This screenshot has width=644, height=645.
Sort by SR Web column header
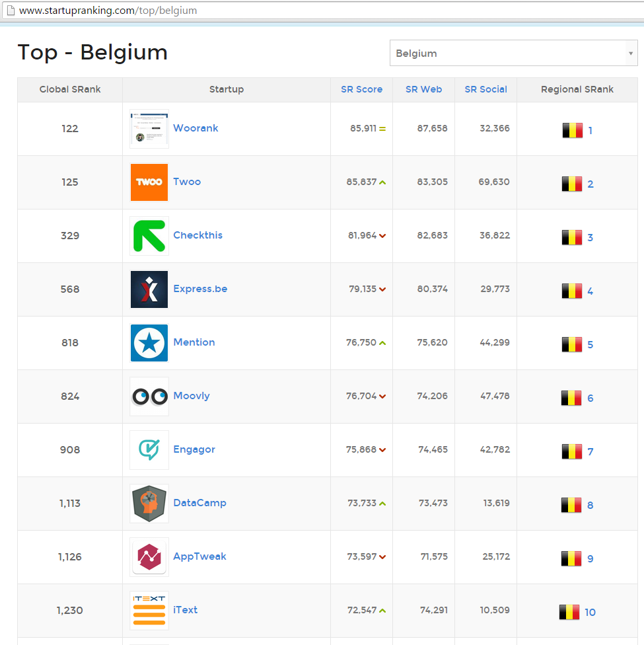point(423,89)
